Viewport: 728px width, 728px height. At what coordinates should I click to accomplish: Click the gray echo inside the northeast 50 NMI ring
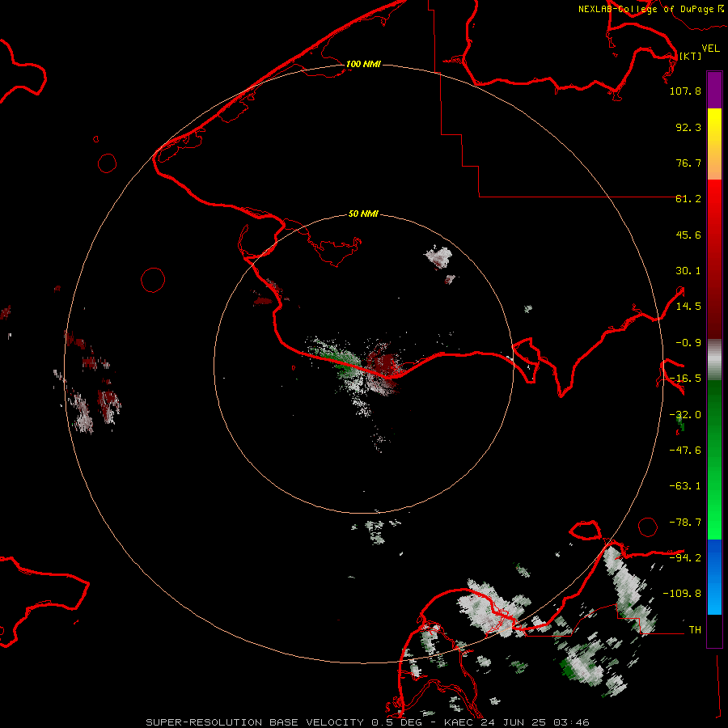tap(438, 257)
